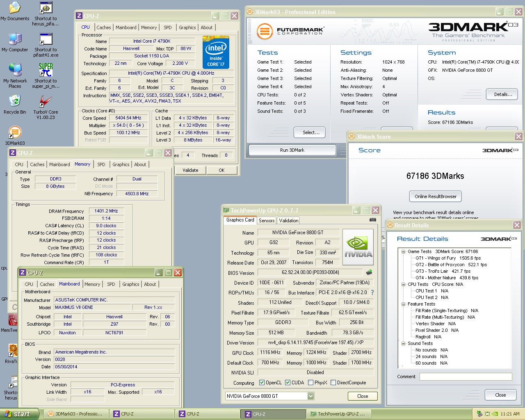Screen dimensions: 525x420
Task: Select the Recycle Bin desktop icon
Action: click(x=15, y=104)
